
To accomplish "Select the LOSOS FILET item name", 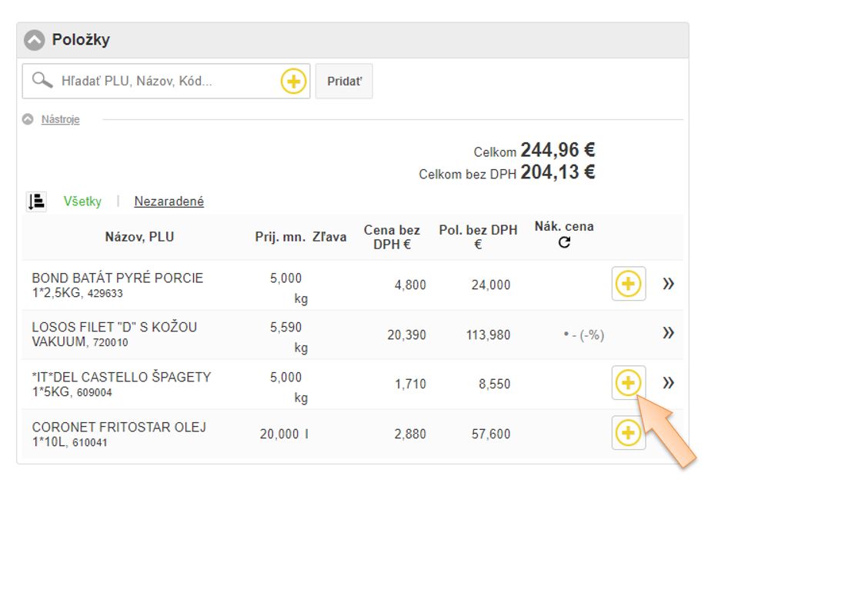I will point(114,334).
